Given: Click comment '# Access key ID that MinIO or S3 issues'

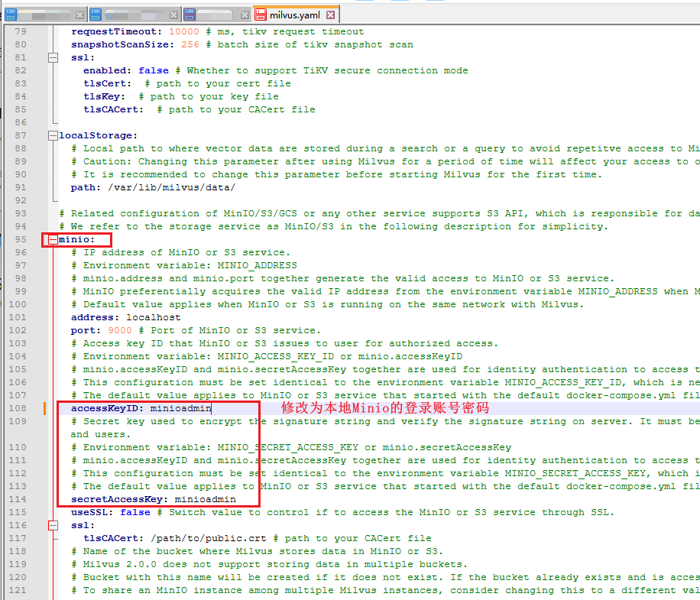Looking at the screenshot, I should pyautogui.click(x=284, y=343).
